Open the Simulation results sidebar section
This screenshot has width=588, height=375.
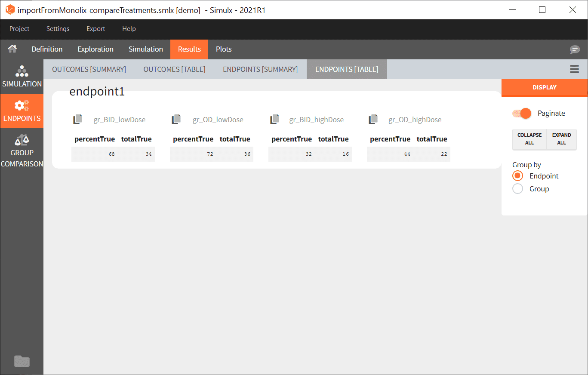tap(22, 77)
